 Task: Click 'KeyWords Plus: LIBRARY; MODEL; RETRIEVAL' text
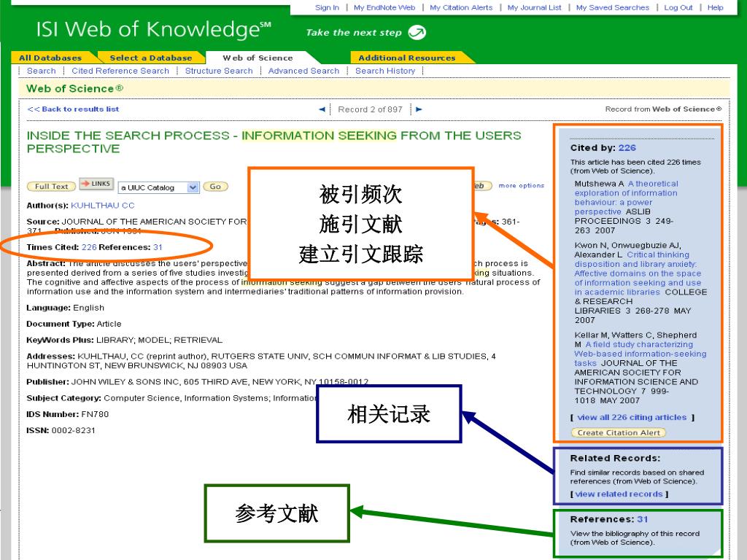coord(124,341)
